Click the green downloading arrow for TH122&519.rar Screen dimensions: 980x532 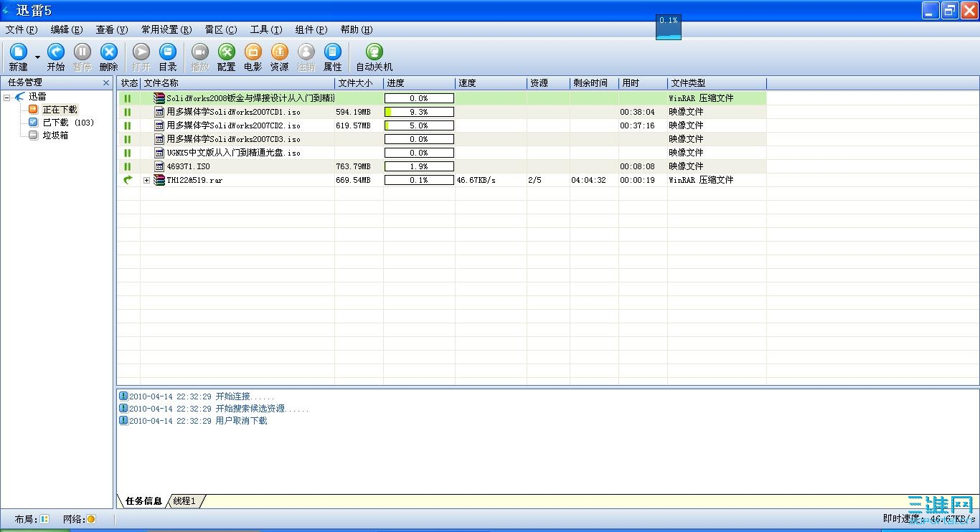point(128,180)
